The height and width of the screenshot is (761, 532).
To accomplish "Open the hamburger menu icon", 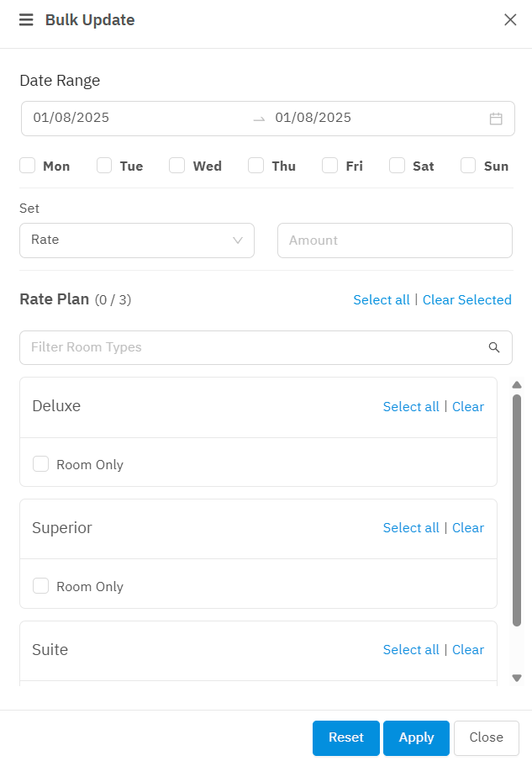I will coord(26,20).
